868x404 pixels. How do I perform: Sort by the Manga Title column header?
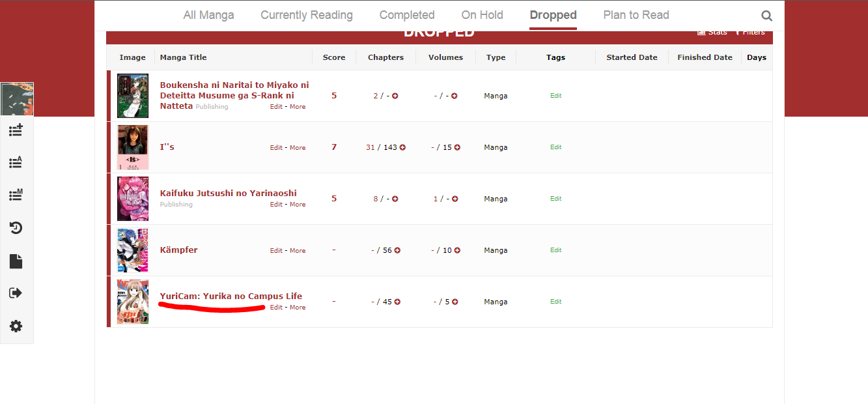[x=184, y=57]
